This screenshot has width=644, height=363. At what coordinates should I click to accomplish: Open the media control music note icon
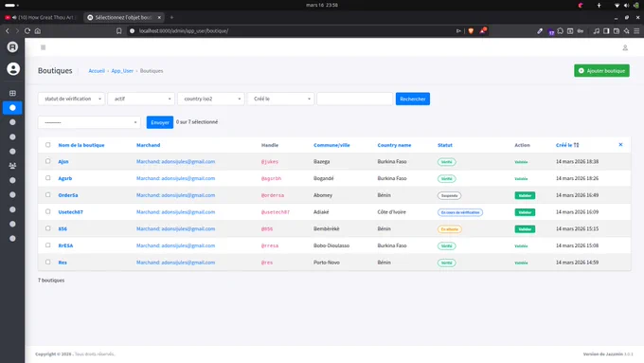(597, 31)
